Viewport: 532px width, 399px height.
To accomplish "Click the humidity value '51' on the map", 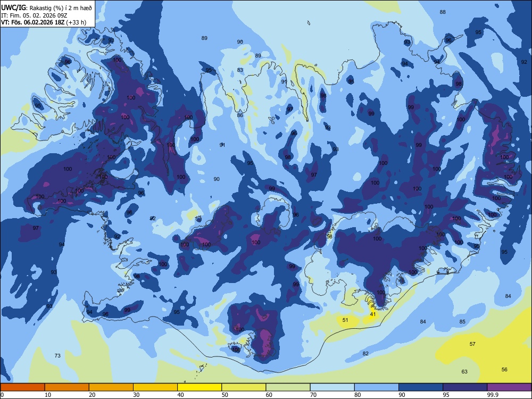I will (x=345, y=320).
